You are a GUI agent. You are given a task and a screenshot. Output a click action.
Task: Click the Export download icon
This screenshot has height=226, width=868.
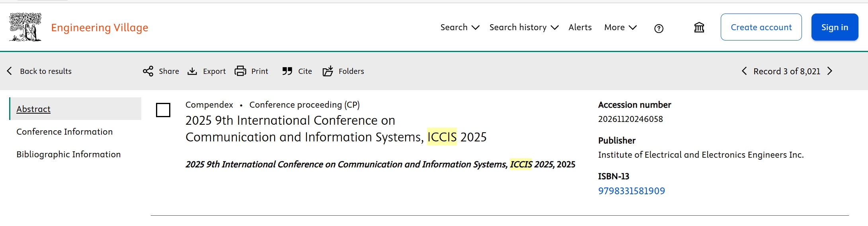tap(192, 71)
